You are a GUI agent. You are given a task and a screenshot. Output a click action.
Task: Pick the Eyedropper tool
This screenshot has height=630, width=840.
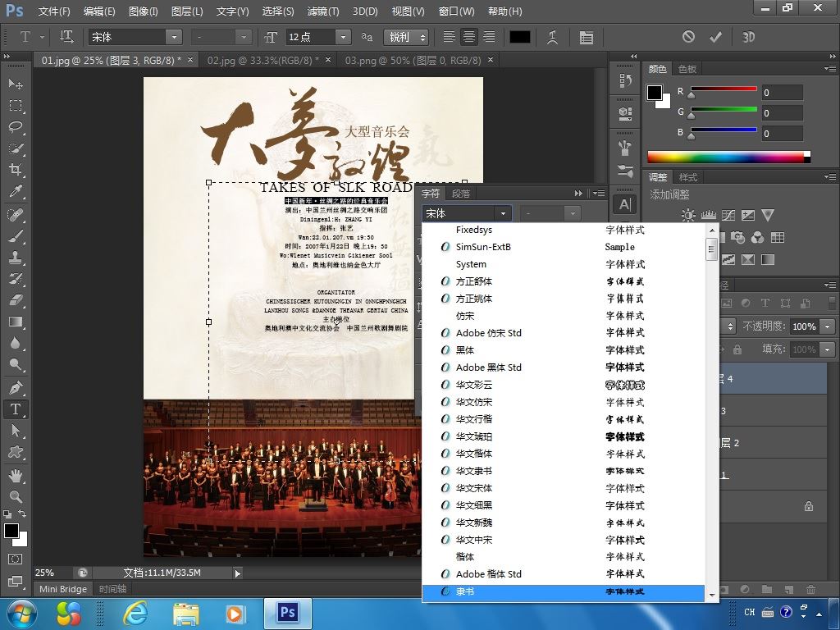pyautogui.click(x=16, y=192)
